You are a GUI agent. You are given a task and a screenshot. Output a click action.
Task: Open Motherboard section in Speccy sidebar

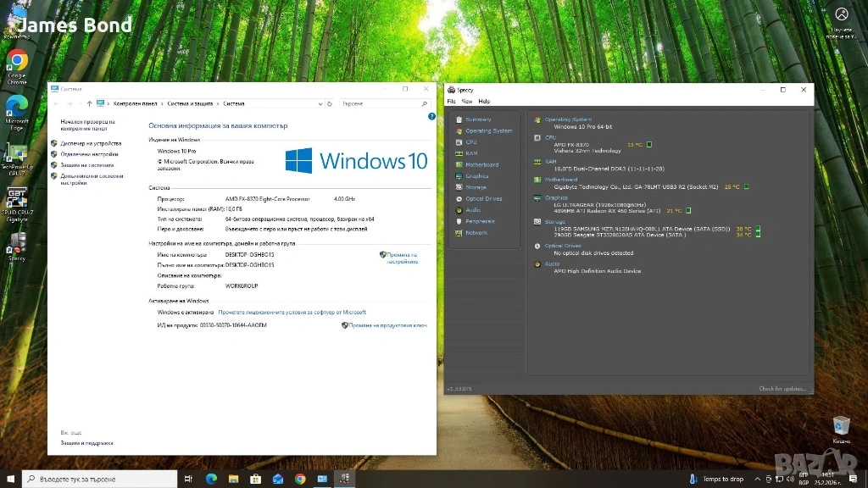(481, 164)
